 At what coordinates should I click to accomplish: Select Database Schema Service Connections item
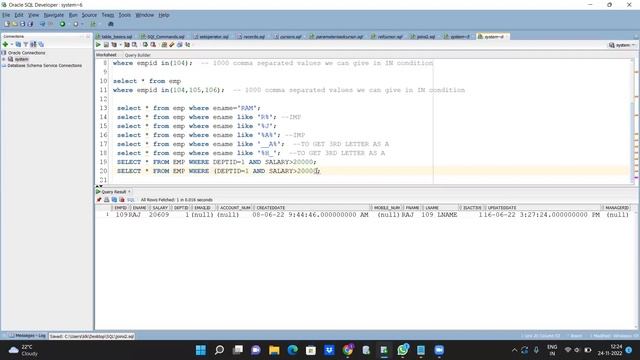pyautogui.click(x=44, y=65)
